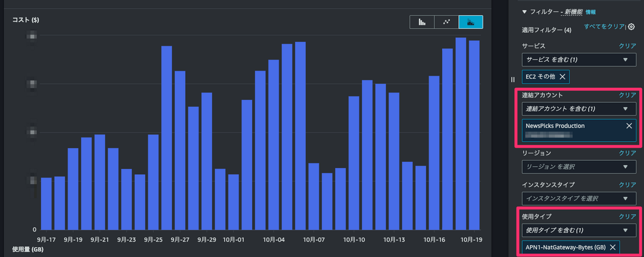Switch chart to bar graph view

[x=422, y=22]
